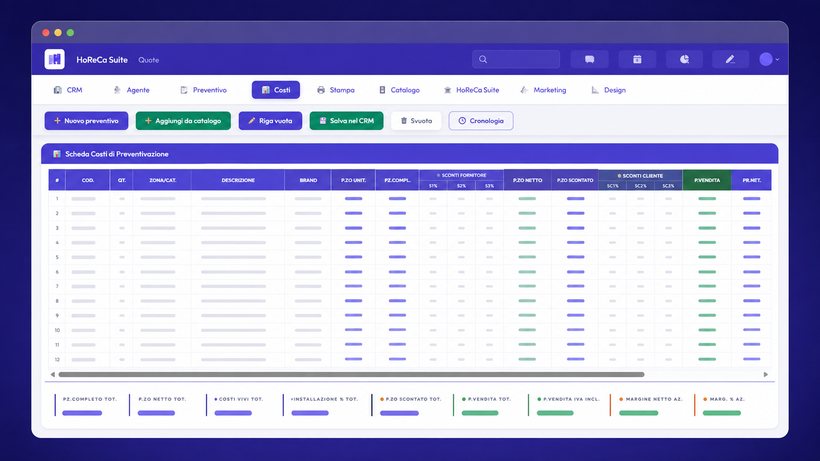820x461 pixels.
Task: Open the Preventivo tab
Action: [x=203, y=90]
